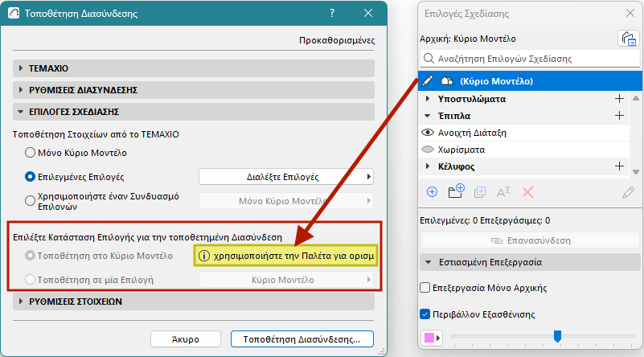Click yellow hint χρησιμοποιήστε την Παλέτα
Screen dimensions: 644x357
[285, 256]
